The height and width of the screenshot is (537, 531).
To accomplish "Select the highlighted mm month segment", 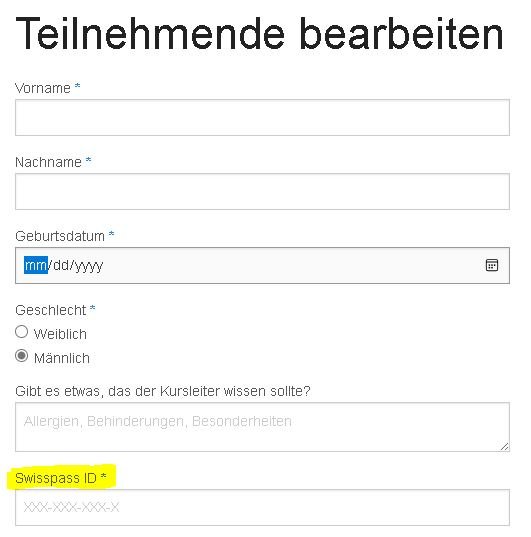I will (36, 265).
